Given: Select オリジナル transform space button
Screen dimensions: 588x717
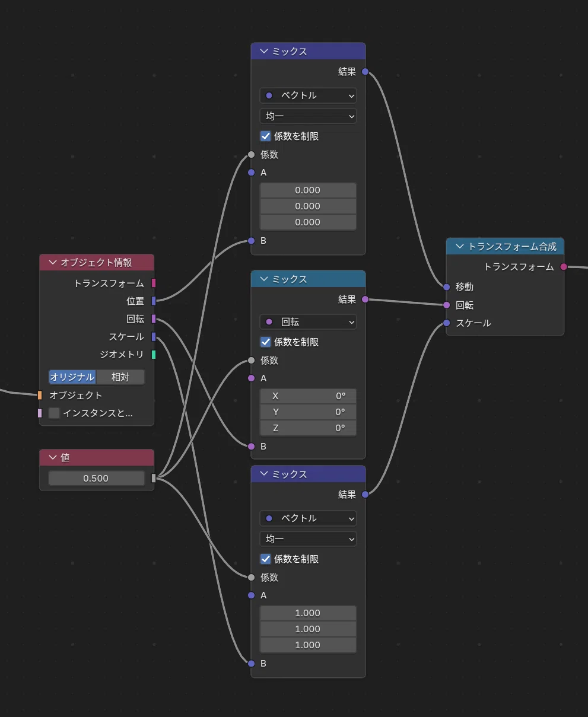Looking at the screenshot, I should (x=72, y=377).
